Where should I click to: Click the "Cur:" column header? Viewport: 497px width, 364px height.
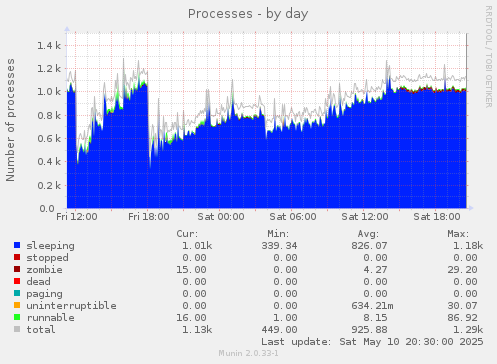click(187, 234)
